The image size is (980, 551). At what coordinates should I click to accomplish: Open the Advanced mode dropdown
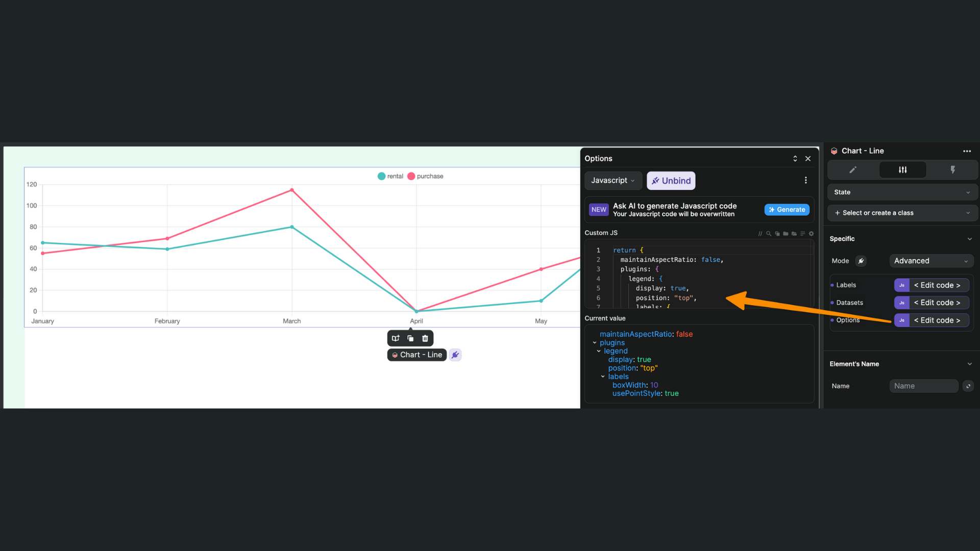931,261
